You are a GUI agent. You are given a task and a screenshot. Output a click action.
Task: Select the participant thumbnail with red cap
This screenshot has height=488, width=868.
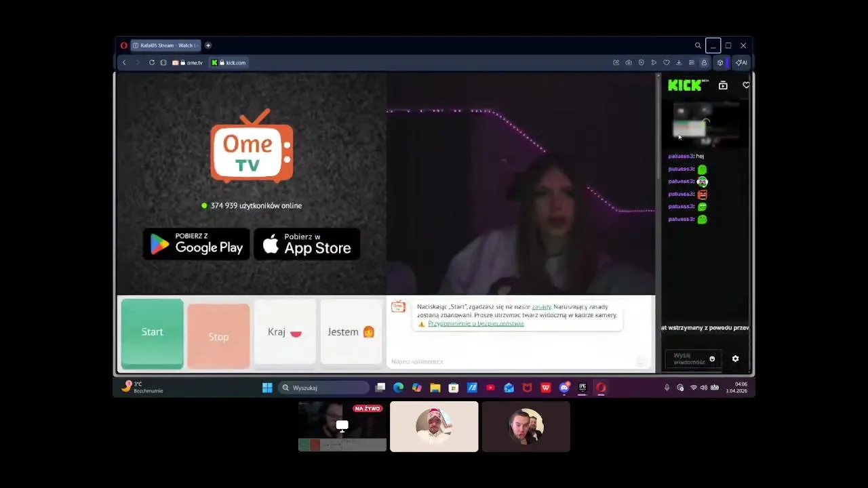coord(434,426)
